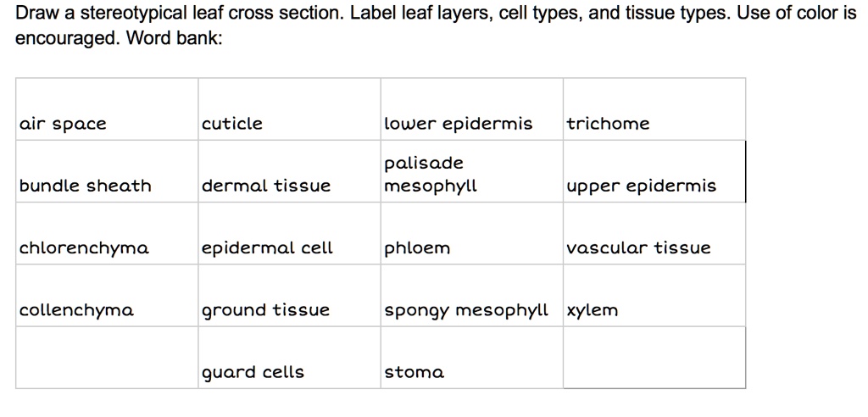
Task: Click the "guard cells" entry
Action: 253,372
